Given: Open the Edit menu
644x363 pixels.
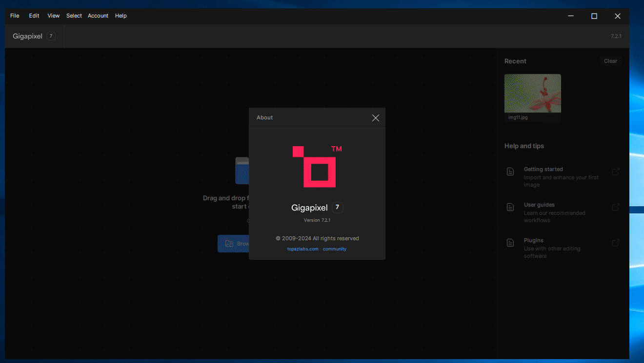Looking at the screenshot, I should pyautogui.click(x=34, y=16).
